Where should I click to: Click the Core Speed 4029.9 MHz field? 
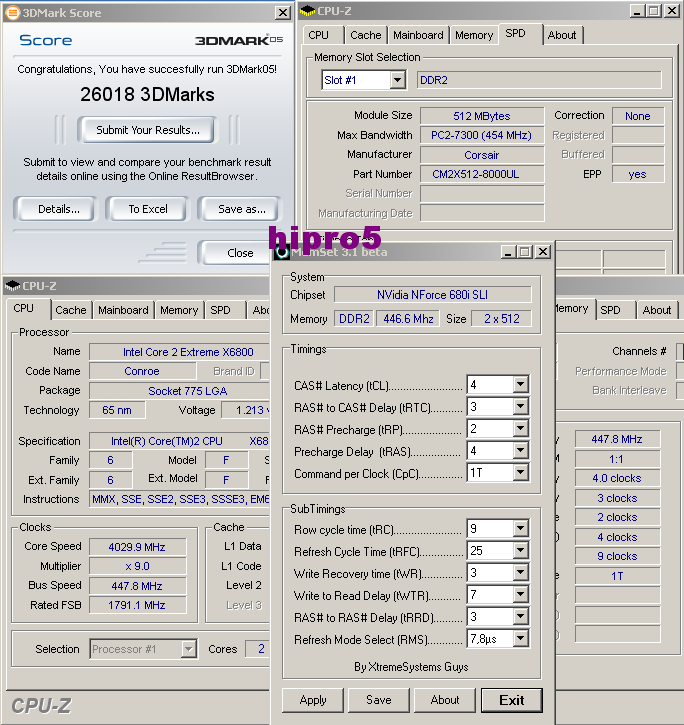coord(137,547)
